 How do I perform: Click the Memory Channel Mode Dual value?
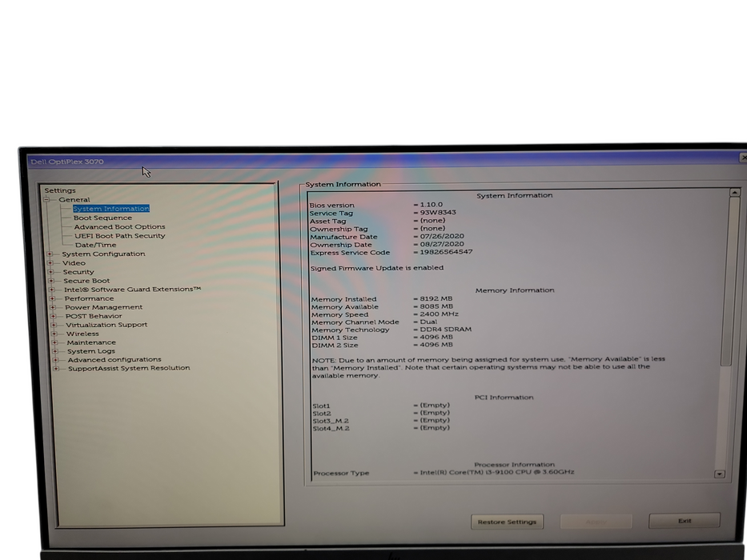coord(428,322)
